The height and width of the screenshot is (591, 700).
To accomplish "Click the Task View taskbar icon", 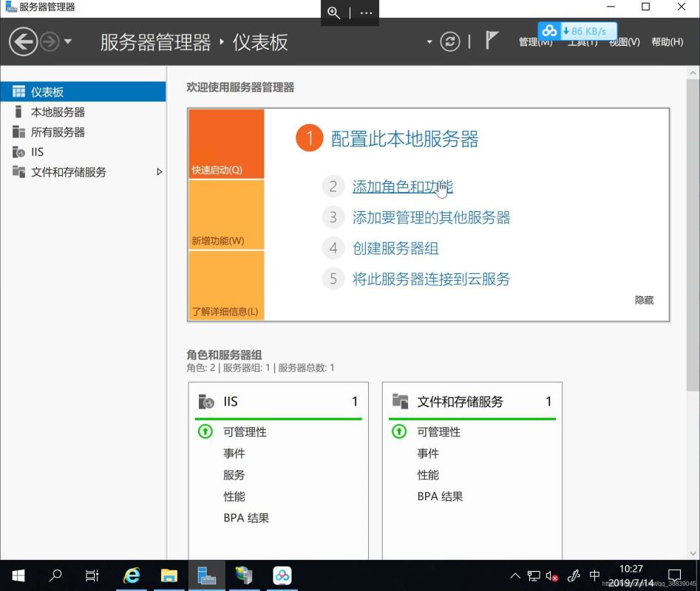I will click(x=92, y=575).
